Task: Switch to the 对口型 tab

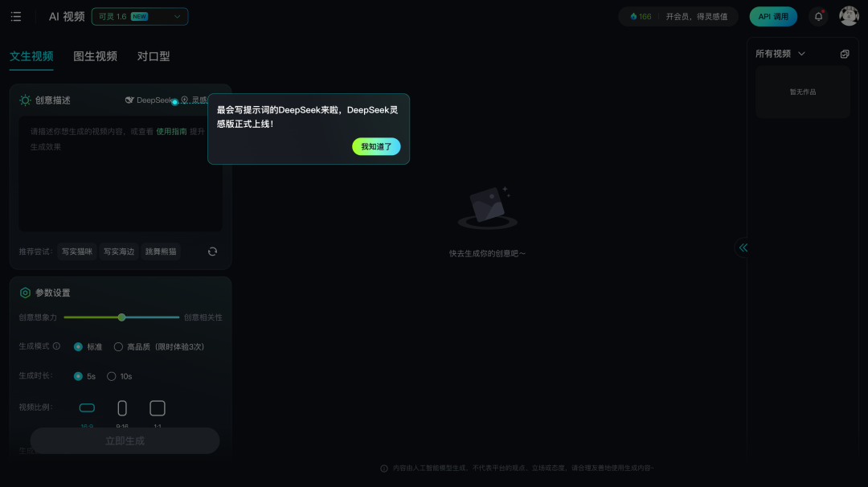Action: (x=154, y=56)
